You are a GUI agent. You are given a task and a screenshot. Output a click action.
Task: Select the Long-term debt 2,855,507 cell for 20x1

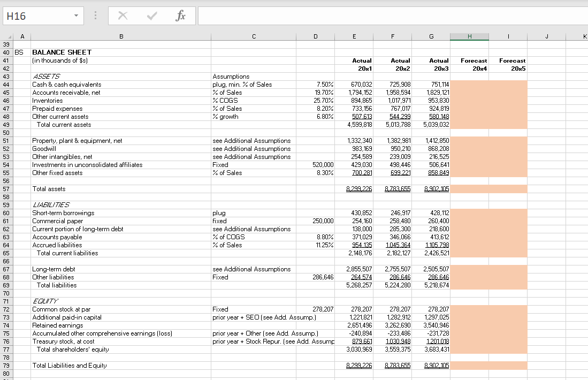point(360,269)
